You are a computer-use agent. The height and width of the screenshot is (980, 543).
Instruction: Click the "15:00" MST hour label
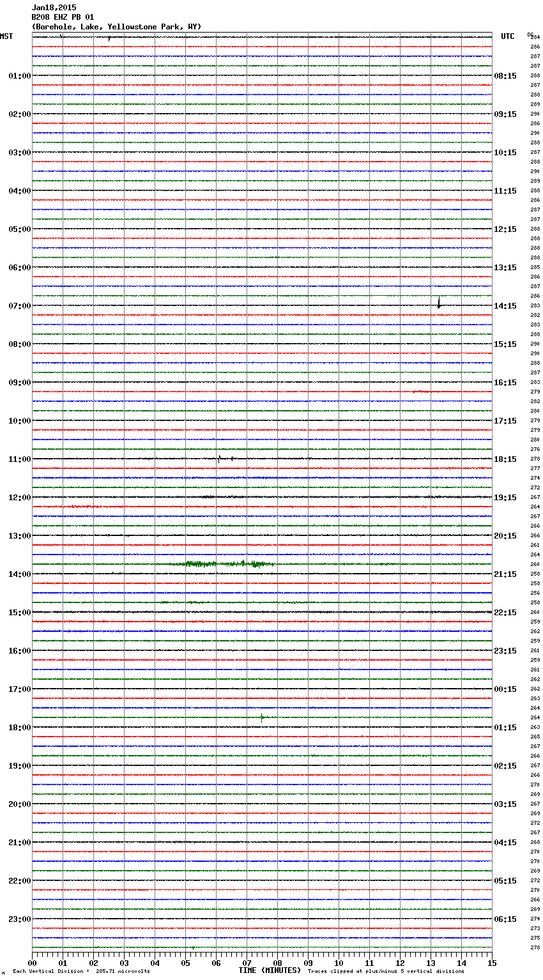(20, 613)
